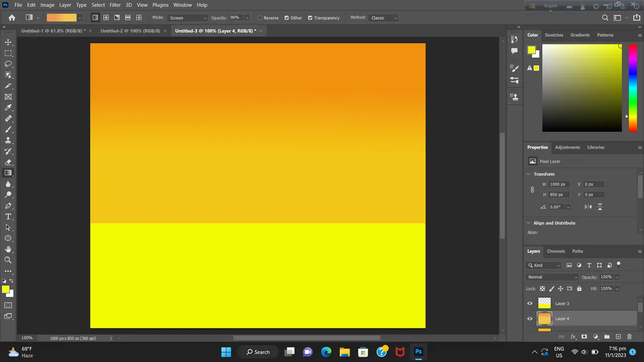644x362 pixels.
Task: Create a new layer group
Action: tap(607, 337)
